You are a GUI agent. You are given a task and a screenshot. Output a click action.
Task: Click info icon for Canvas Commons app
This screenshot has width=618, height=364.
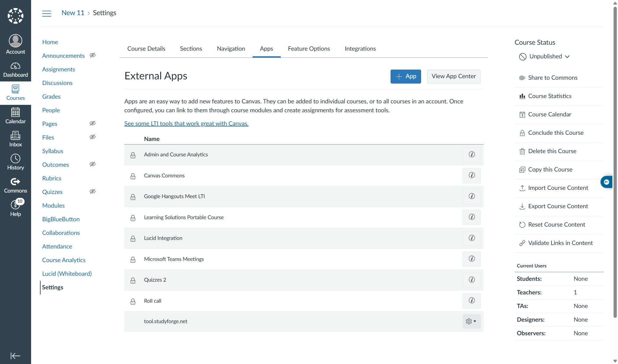coord(471,175)
